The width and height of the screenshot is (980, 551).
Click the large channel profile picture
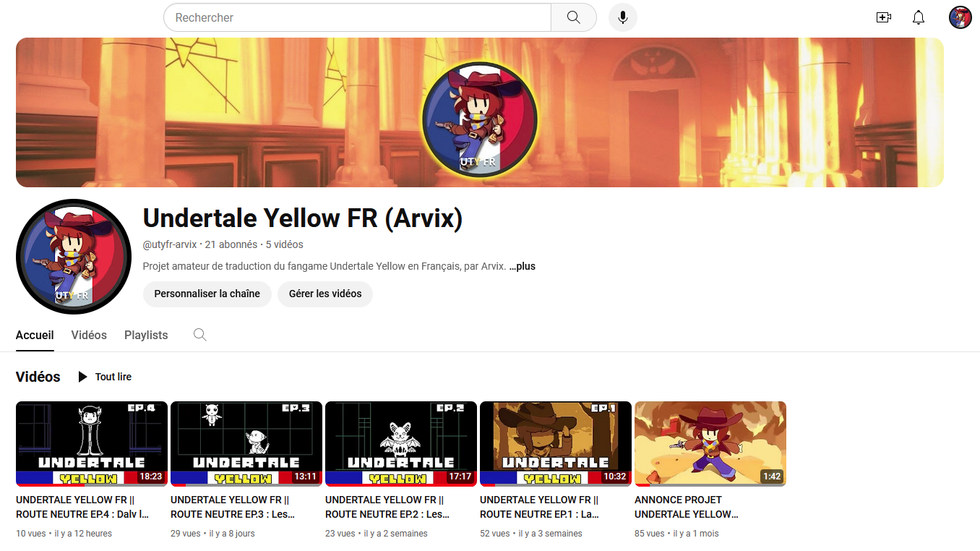(x=74, y=257)
